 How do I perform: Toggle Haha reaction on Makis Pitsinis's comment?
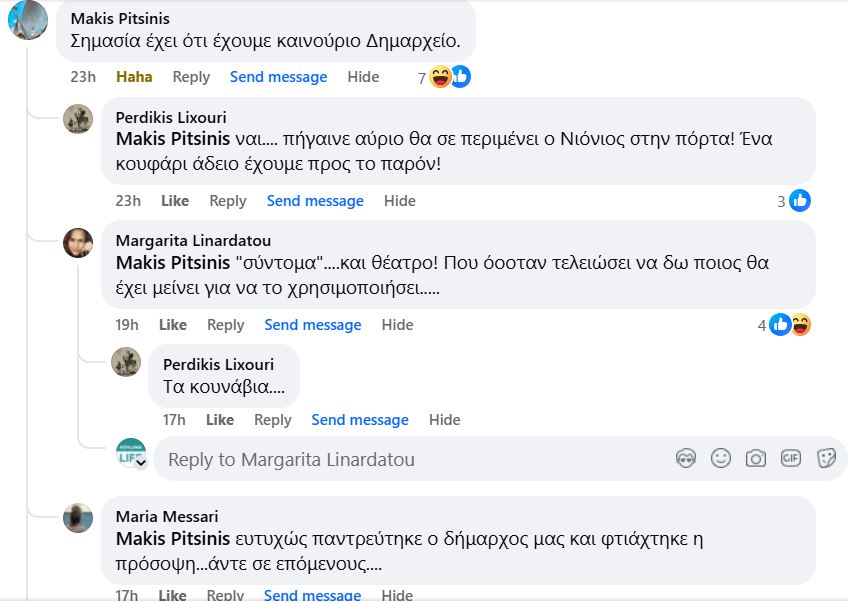coord(134,77)
